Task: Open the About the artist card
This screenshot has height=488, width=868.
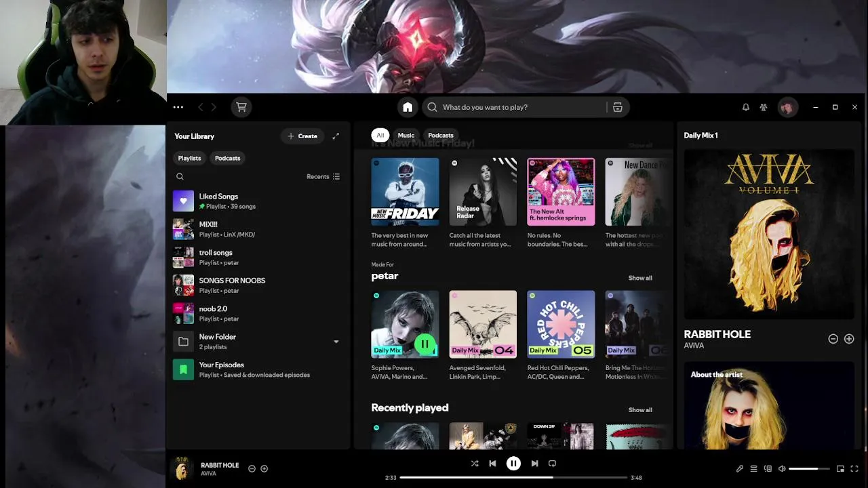Action: 769,405
